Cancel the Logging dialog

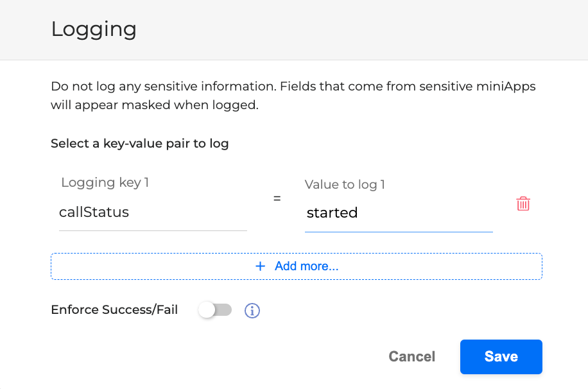click(x=411, y=357)
